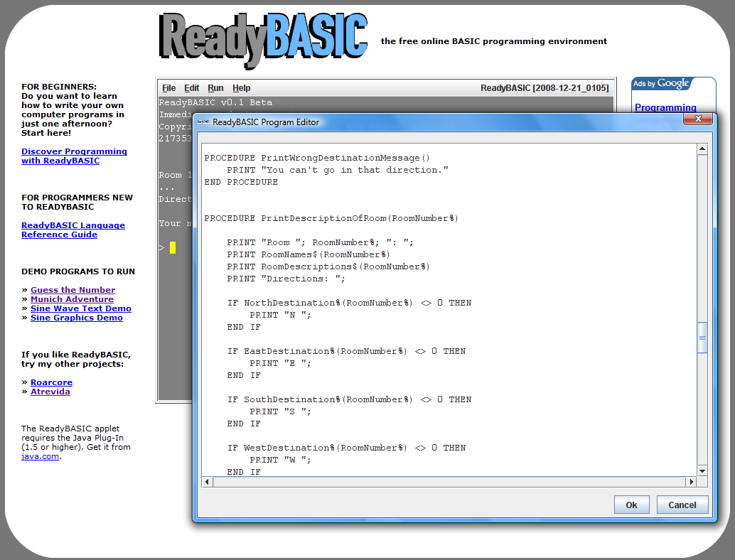
Task: Run the Guess the Number demo
Action: [x=73, y=290]
